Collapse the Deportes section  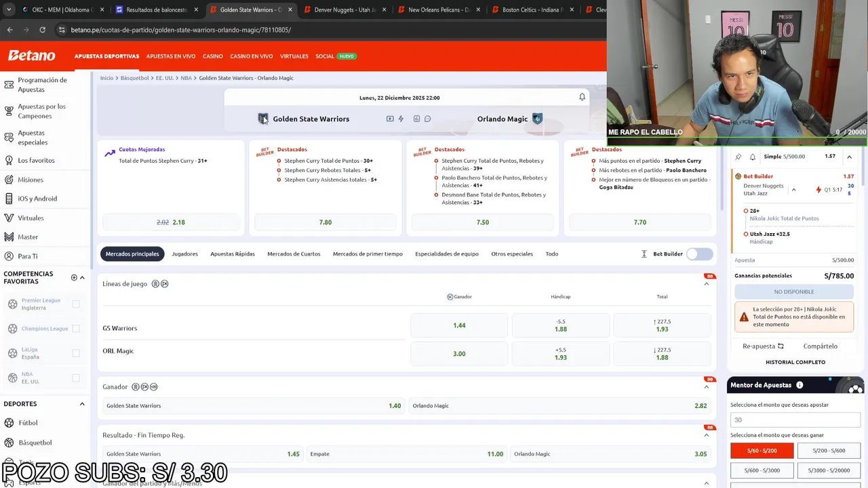82,404
